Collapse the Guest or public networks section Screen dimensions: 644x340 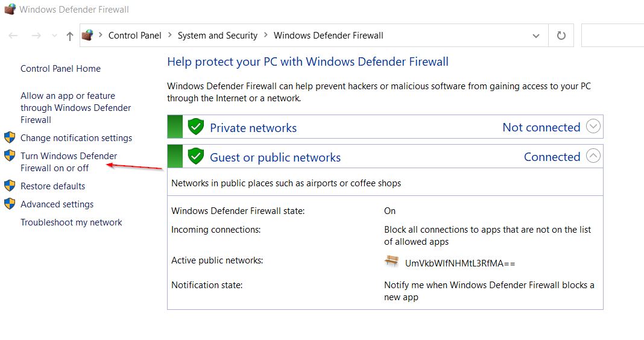(x=593, y=156)
